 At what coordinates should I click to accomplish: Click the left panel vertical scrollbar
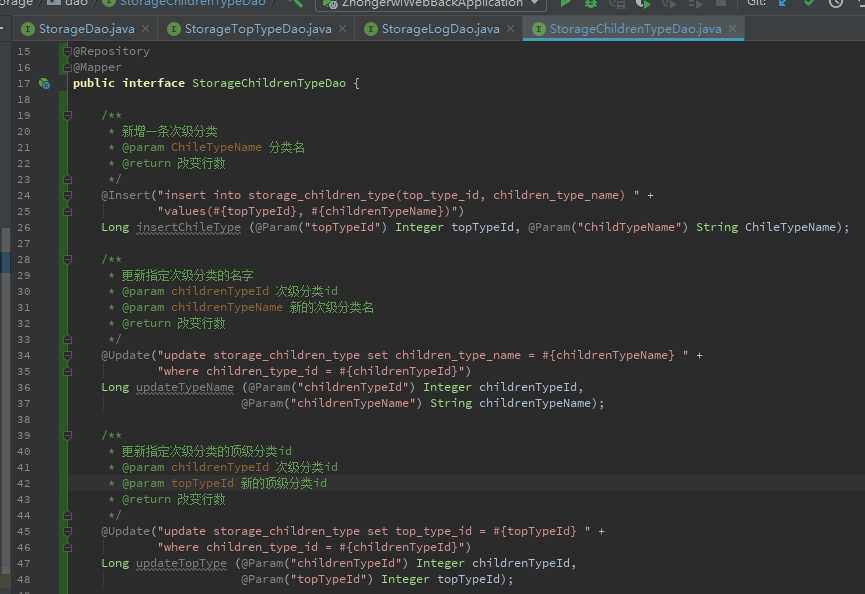click(x=5, y=400)
